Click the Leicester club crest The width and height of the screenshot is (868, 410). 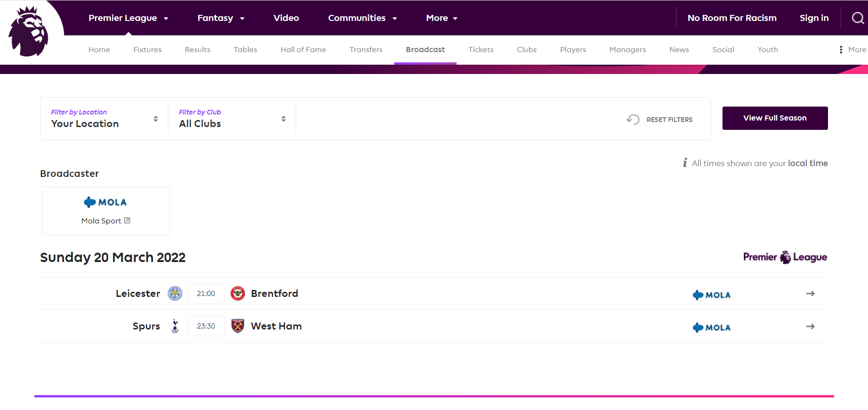175,294
